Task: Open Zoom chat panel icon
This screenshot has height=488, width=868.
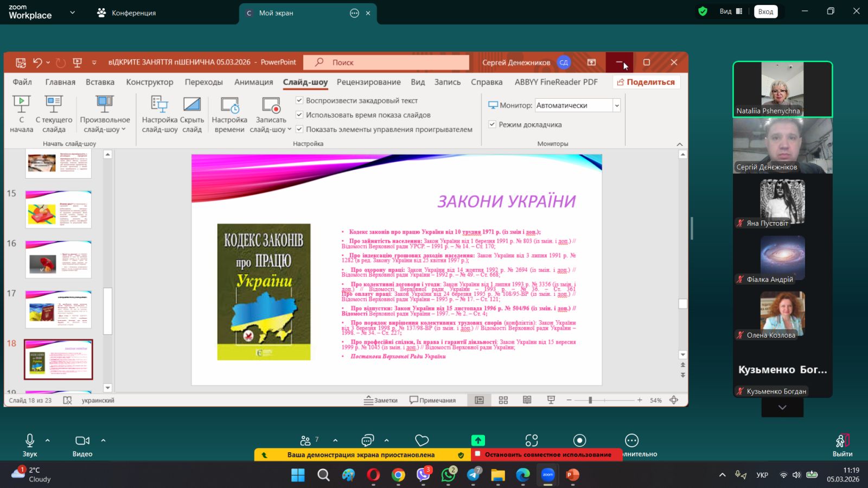Action: coord(368,440)
